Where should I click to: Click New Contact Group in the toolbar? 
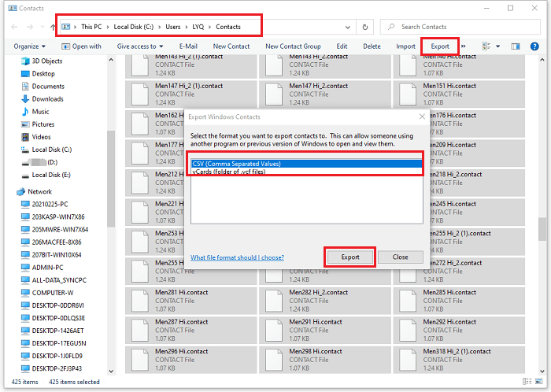click(293, 46)
